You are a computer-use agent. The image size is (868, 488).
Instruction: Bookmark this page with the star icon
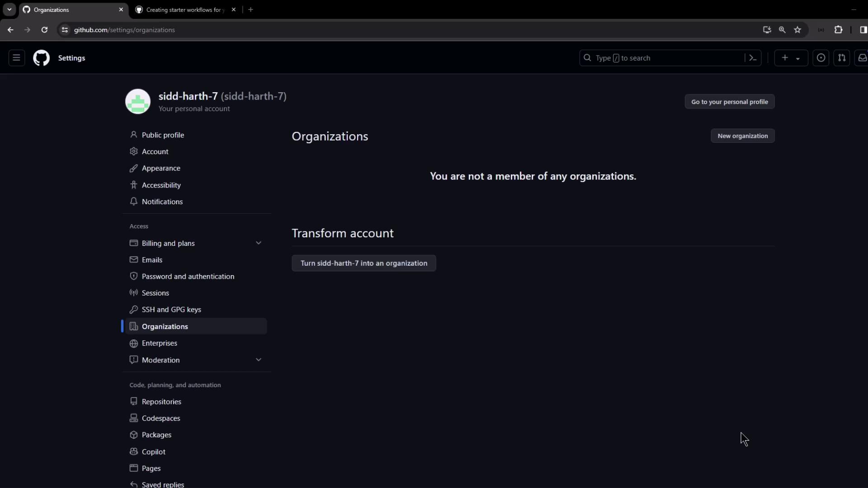(x=797, y=30)
